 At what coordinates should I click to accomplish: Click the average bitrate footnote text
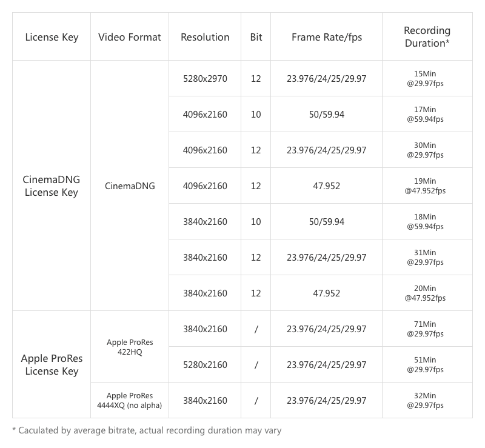(x=147, y=431)
